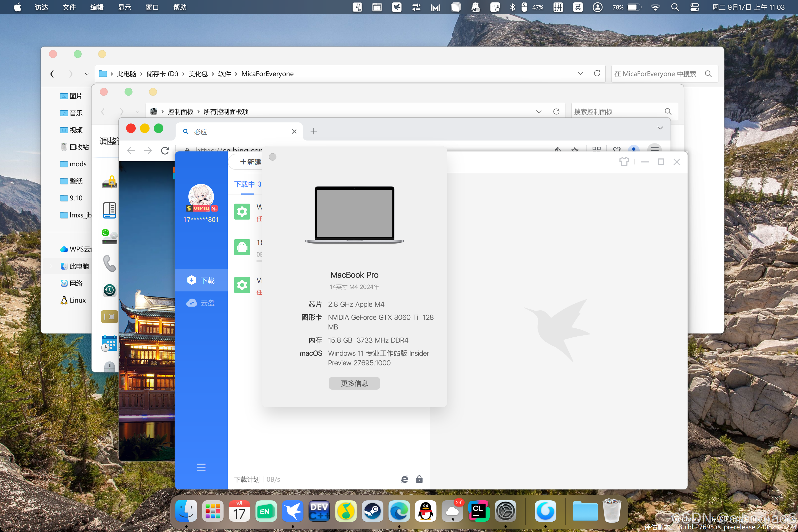
Task: Open Control Center toggle icon in menu bar
Action: pos(694,7)
